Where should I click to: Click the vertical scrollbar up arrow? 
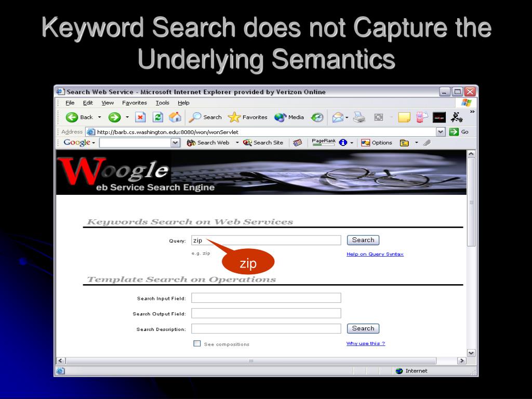point(471,154)
